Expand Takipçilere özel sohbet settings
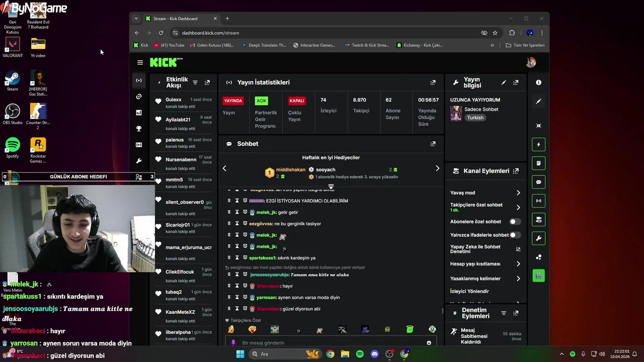Screen dimensions: 644x362 (x=518, y=207)
